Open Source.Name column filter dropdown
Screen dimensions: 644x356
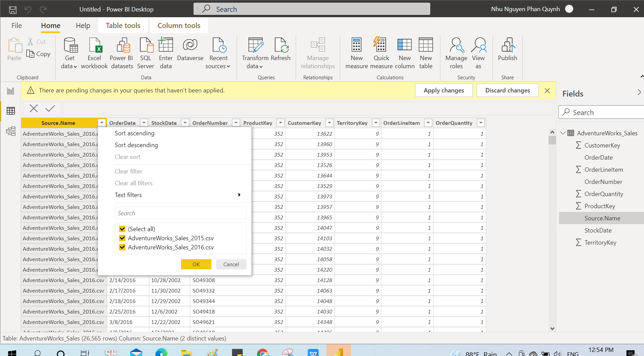click(102, 123)
